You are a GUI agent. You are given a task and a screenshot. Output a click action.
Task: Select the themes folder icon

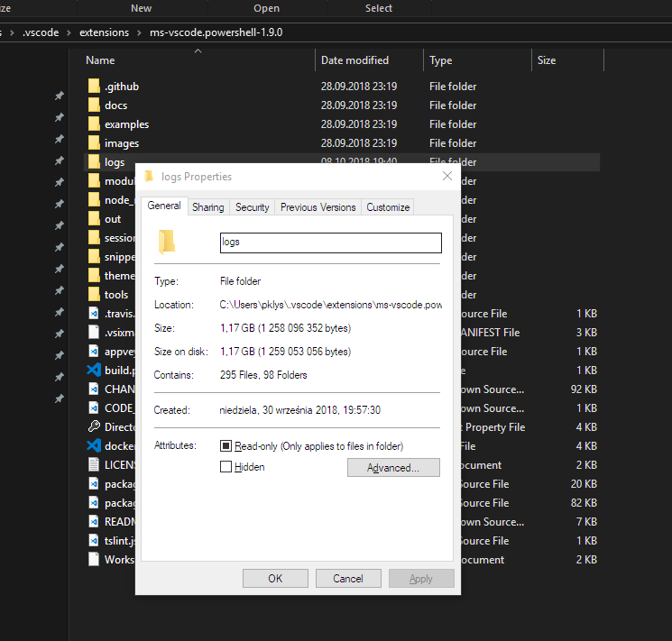tap(94, 276)
